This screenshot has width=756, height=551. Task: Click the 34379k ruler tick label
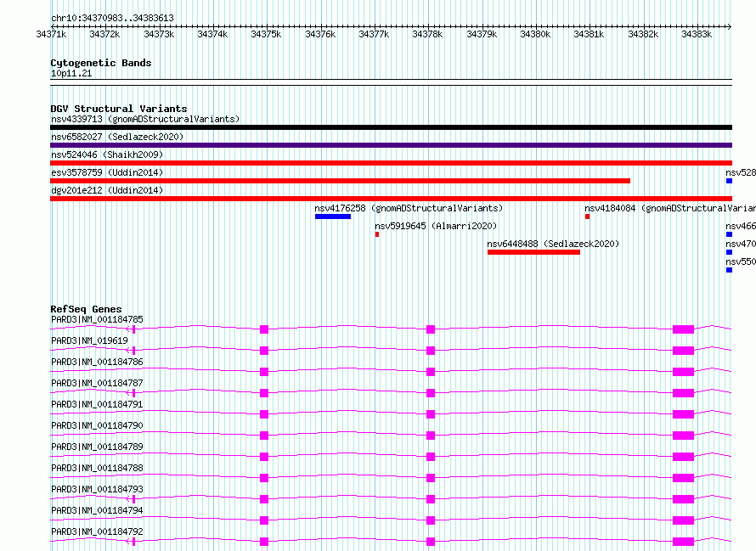click(481, 34)
